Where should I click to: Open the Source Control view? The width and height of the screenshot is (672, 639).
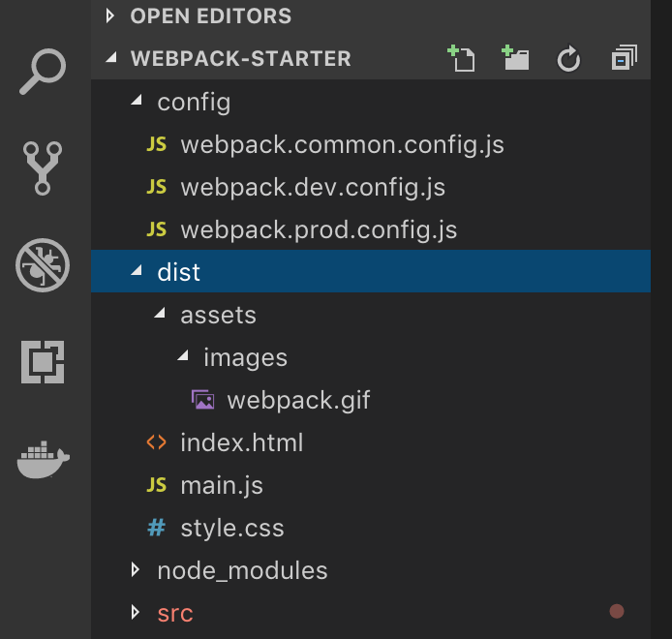[44, 167]
